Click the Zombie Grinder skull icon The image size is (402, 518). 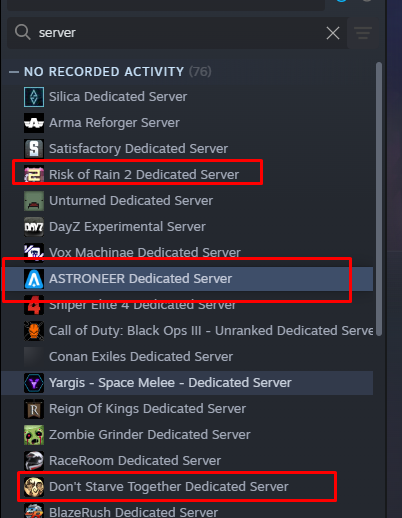[34, 435]
